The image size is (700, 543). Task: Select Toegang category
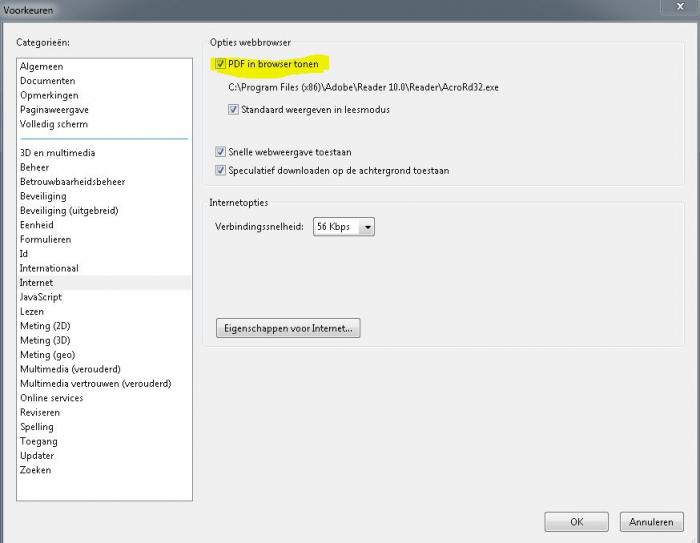(x=38, y=441)
